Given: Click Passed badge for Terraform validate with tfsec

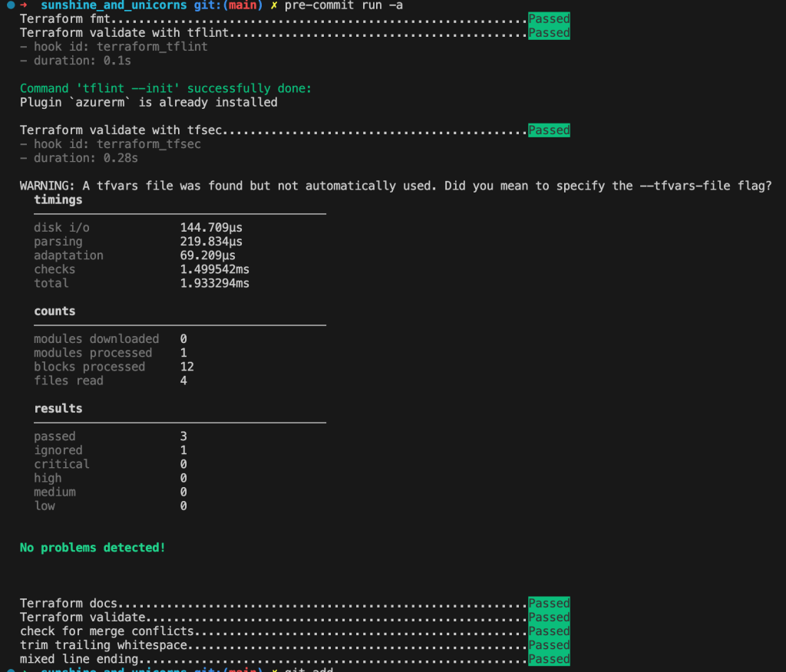Looking at the screenshot, I should [549, 130].
